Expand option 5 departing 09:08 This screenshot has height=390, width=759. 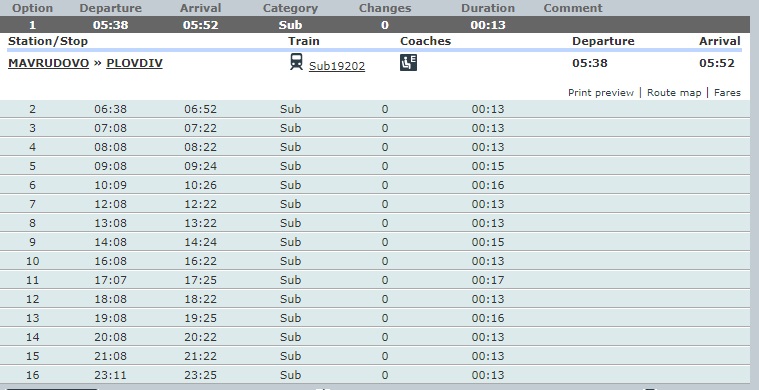coord(375,166)
